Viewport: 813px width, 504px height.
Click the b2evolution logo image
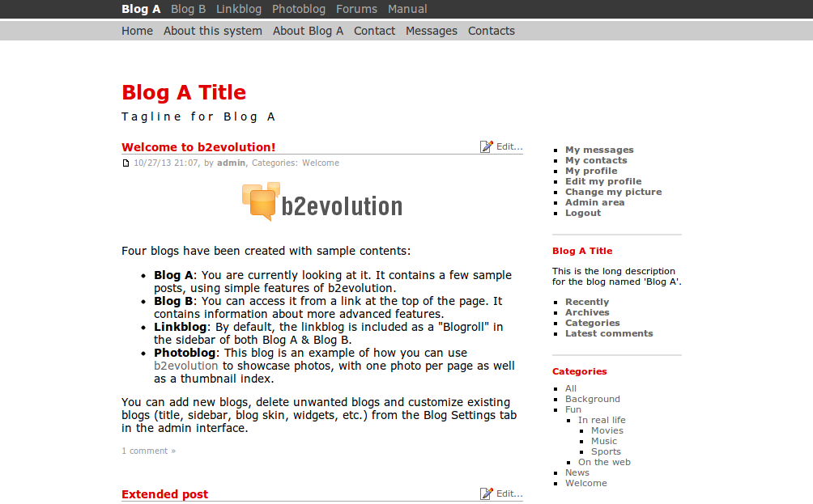coord(322,201)
